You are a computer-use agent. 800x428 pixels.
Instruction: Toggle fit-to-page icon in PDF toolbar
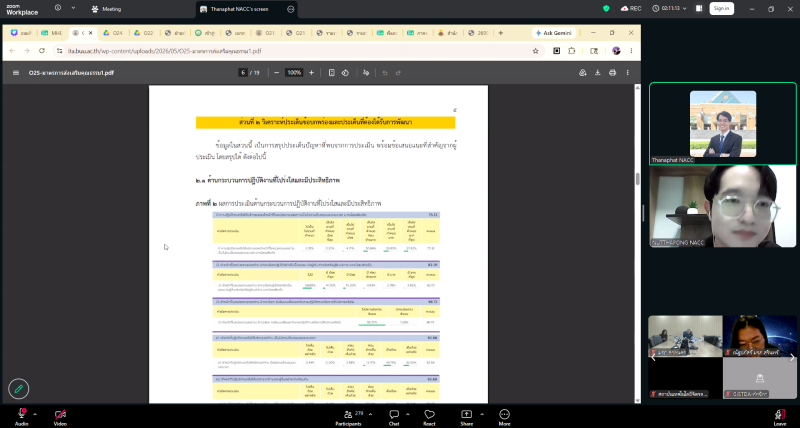click(332, 73)
